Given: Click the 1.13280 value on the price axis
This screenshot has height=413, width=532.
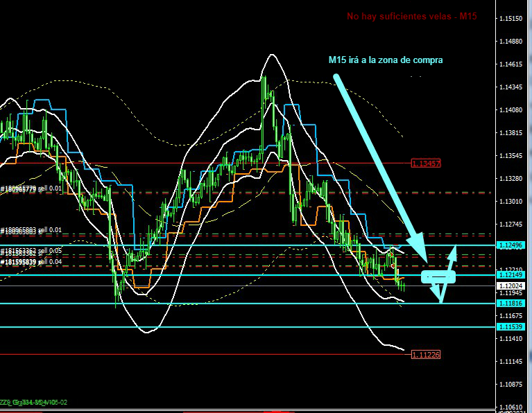Looking at the screenshot, I should pyautogui.click(x=511, y=178).
